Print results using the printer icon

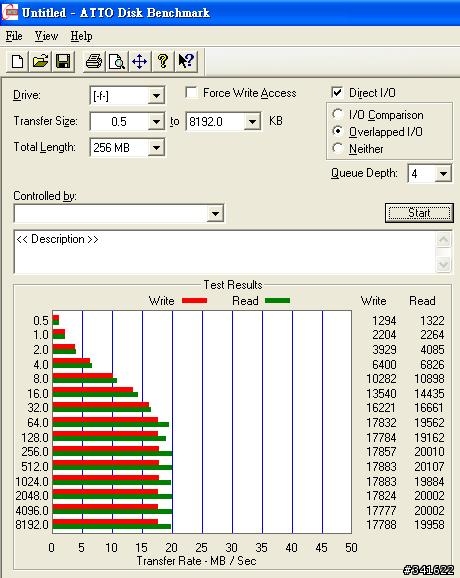[x=94, y=61]
